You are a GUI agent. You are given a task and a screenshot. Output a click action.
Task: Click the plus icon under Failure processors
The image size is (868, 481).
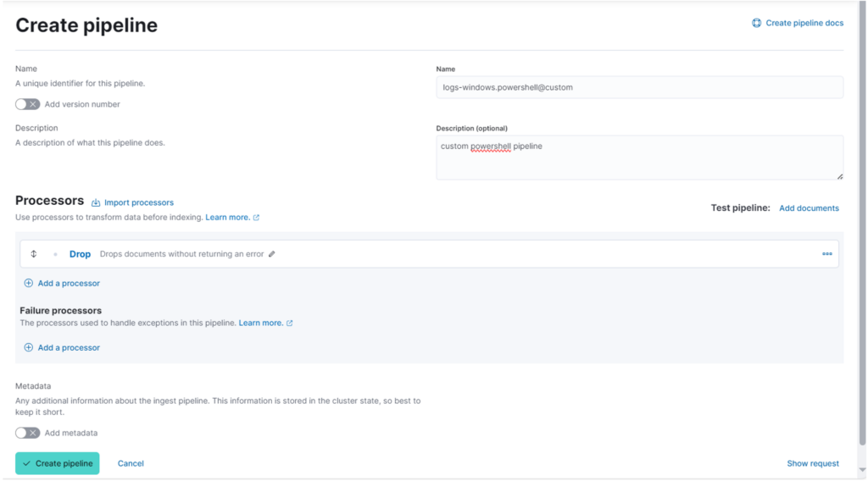coord(28,348)
